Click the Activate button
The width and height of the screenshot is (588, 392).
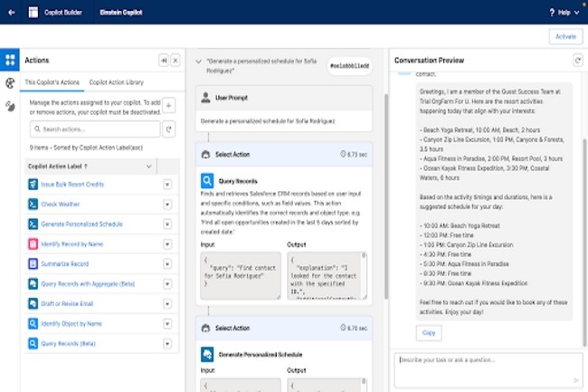pos(565,37)
